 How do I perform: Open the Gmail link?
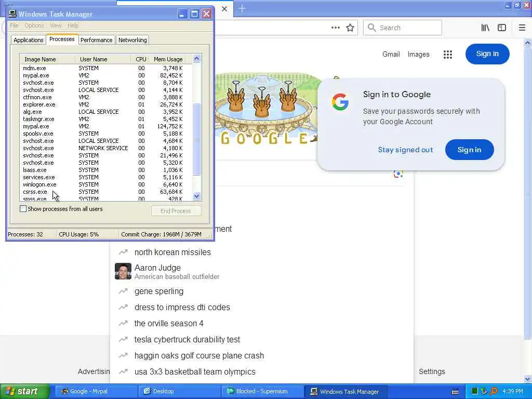pos(391,54)
